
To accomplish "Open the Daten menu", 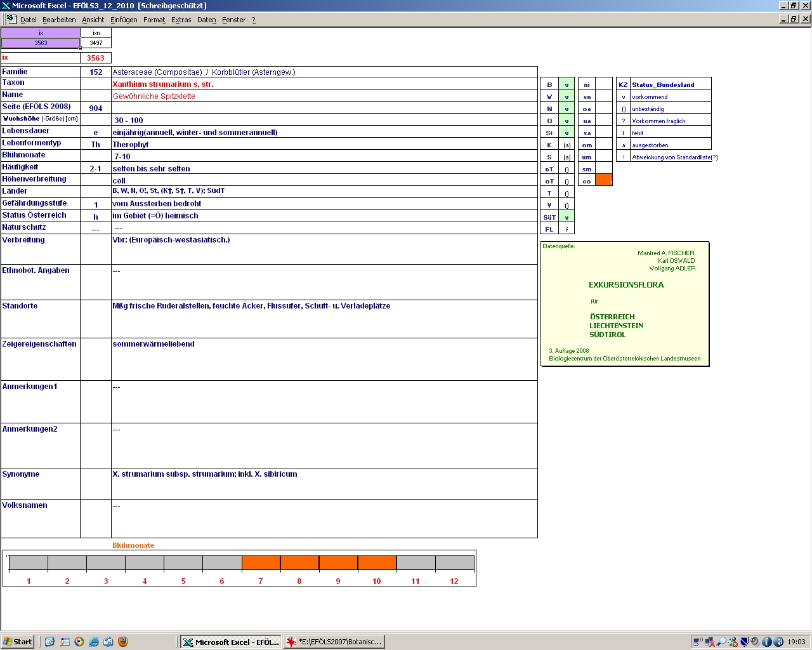I will [207, 20].
